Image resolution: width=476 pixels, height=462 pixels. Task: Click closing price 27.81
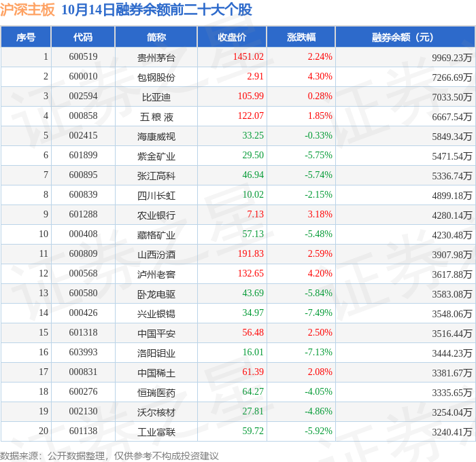pos(253,412)
